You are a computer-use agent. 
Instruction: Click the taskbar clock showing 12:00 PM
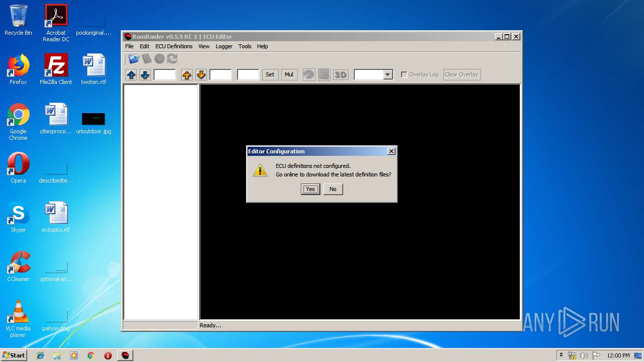[x=618, y=355]
